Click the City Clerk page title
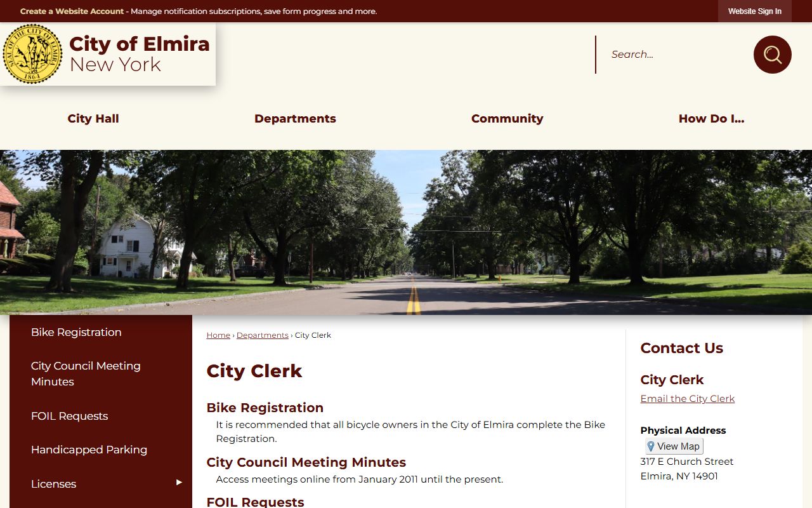Screen dimensions: 812x508 point(254,371)
